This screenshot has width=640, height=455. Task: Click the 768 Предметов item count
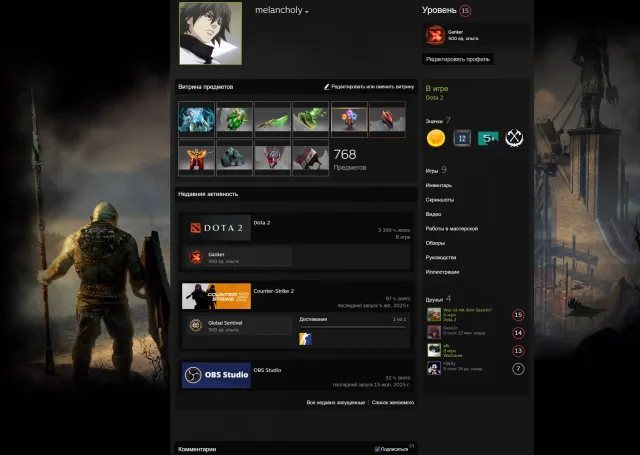tap(349, 159)
